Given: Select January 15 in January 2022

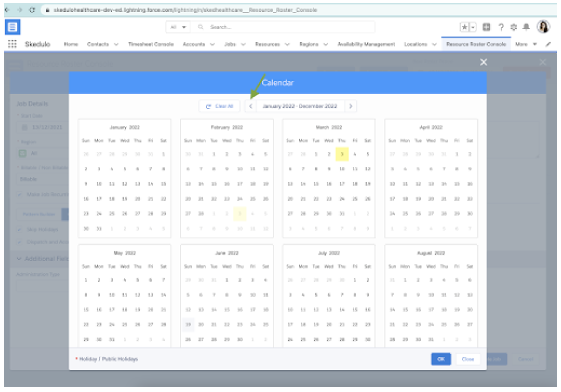Looking at the screenshot, I should (x=163, y=184).
